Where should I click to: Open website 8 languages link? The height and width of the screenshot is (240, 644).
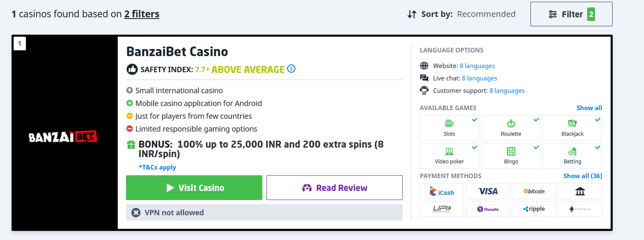pos(477,66)
